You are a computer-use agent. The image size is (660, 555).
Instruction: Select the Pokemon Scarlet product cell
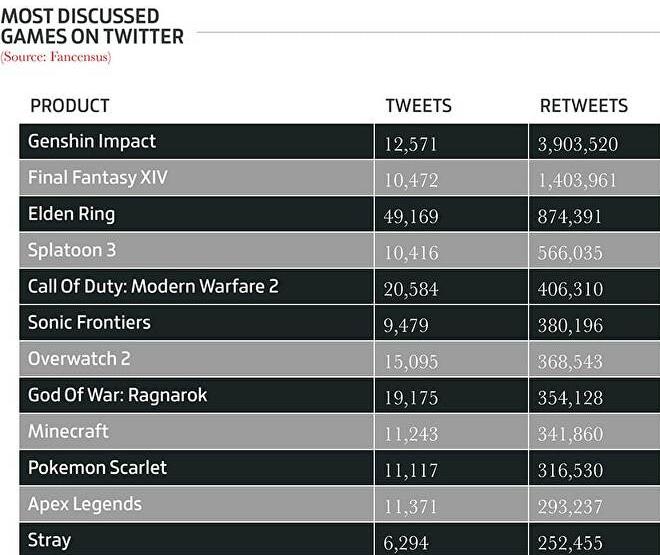click(x=97, y=467)
